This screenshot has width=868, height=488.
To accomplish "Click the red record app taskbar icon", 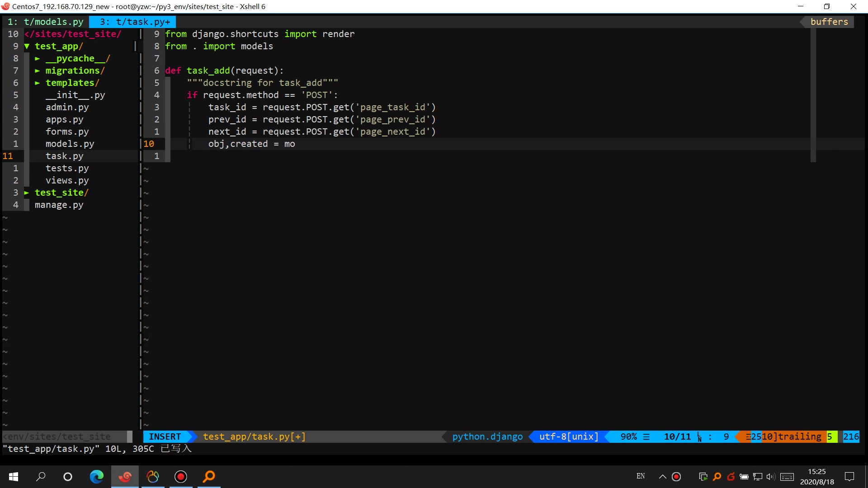I will [x=181, y=476].
